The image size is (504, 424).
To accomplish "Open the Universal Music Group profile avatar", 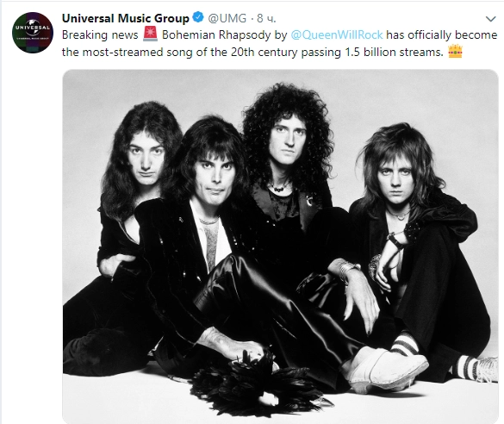I will click(33, 33).
